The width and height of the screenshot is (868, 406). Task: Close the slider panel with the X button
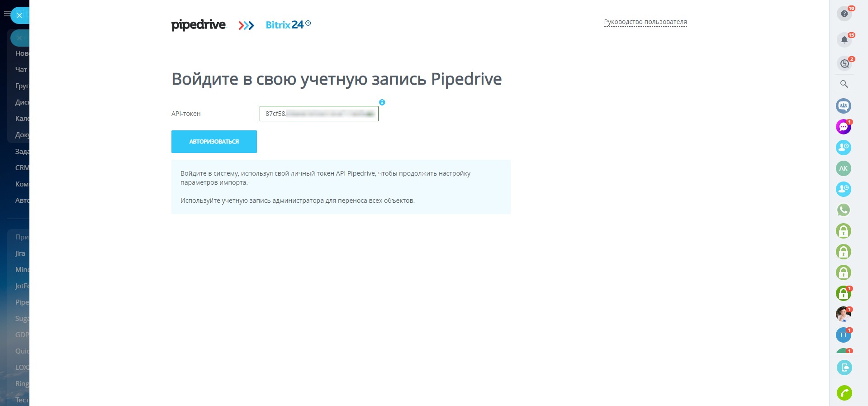click(19, 15)
